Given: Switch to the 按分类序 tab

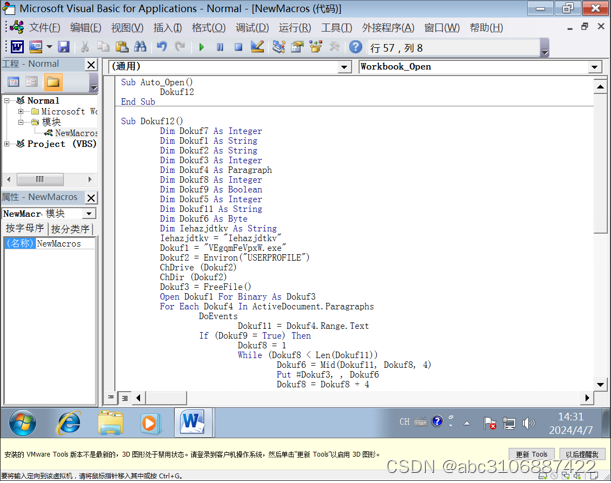Looking at the screenshot, I should click(70, 229).
